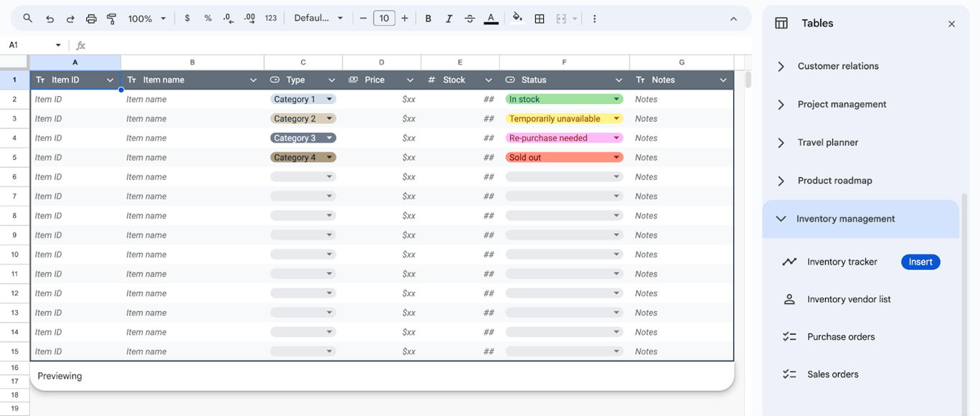Open the Stock column header dropdown
980x416 pixels.
(489, 80)
